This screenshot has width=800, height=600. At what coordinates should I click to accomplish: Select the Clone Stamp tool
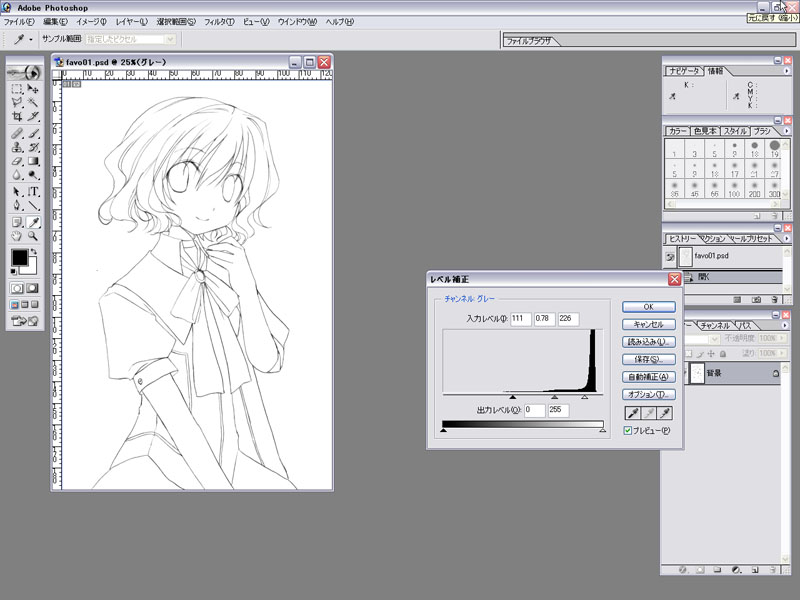click(17, 147)
